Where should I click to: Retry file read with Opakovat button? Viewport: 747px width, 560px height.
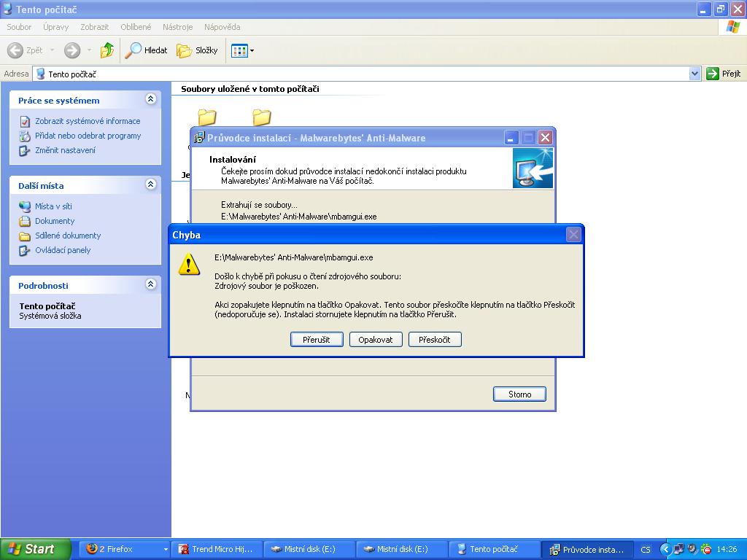point(376,340)
